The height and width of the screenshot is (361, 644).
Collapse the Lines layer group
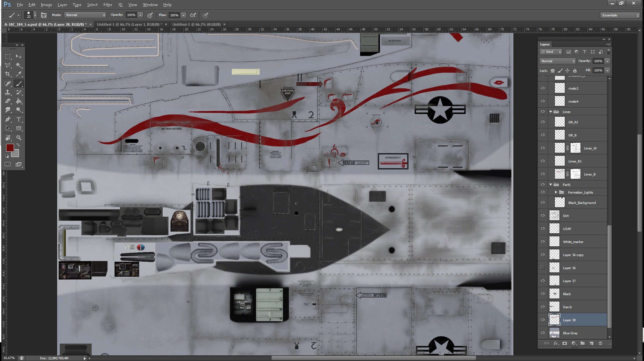pyautogui.click(x=550, y=112)
